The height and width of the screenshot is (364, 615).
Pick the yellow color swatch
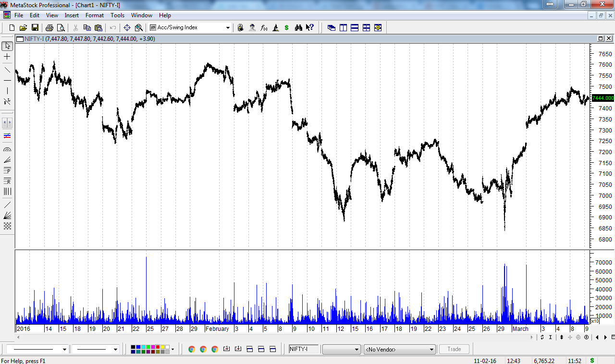[x=162, y=347]
